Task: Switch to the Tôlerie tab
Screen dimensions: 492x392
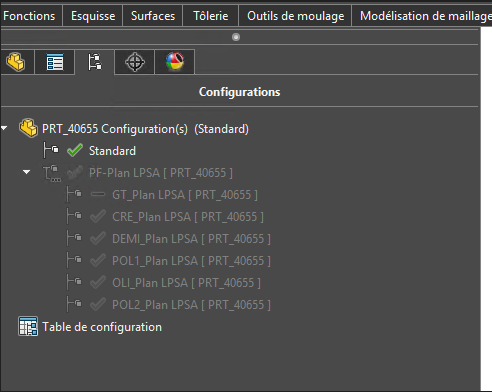Action: pos(211,16)
